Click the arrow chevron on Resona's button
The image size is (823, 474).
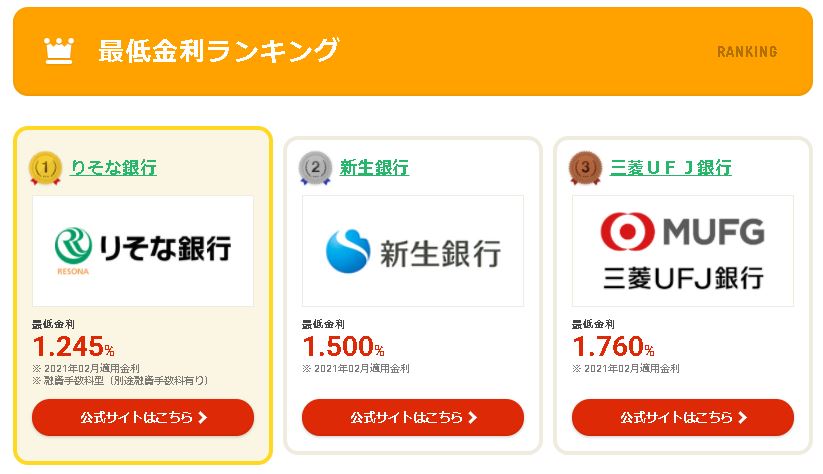click(203, 417)
